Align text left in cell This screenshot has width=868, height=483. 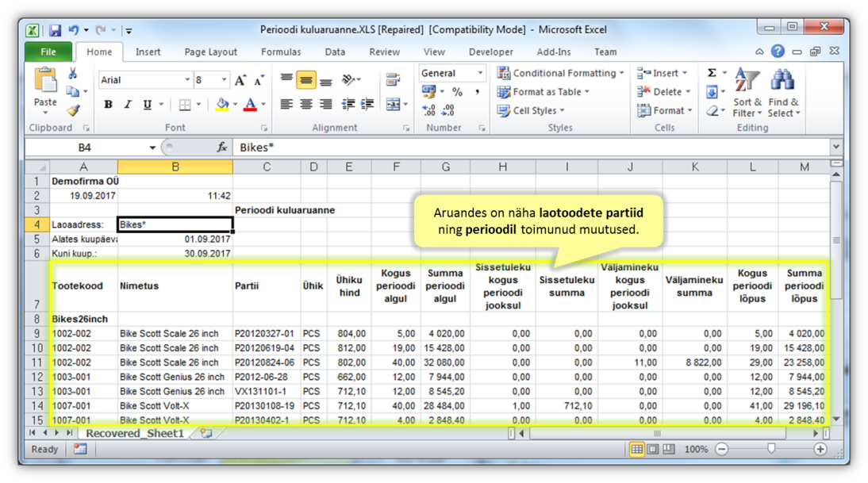click(286, 104)
